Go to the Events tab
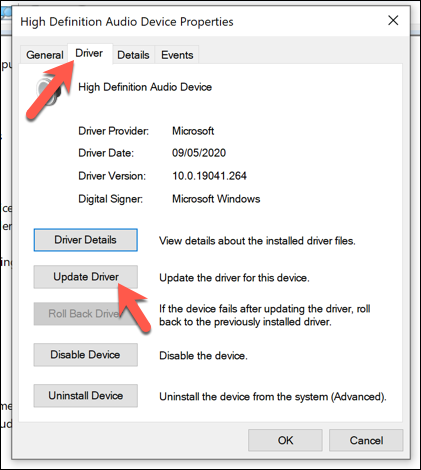Image resolution: width=421 pixels, height=470 pixels. coord(177,55)
